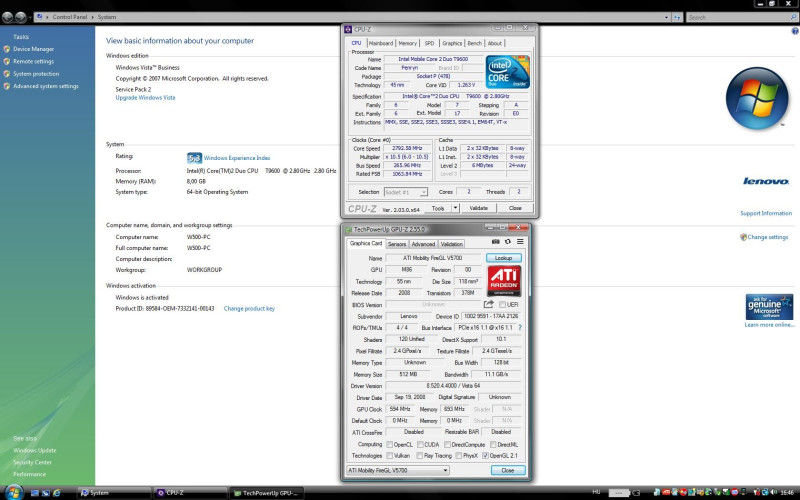This screenshot has height=500, width=800.
Task: Click the Lenovo logo
Action: pyautogui.click(x=765, y=181)
